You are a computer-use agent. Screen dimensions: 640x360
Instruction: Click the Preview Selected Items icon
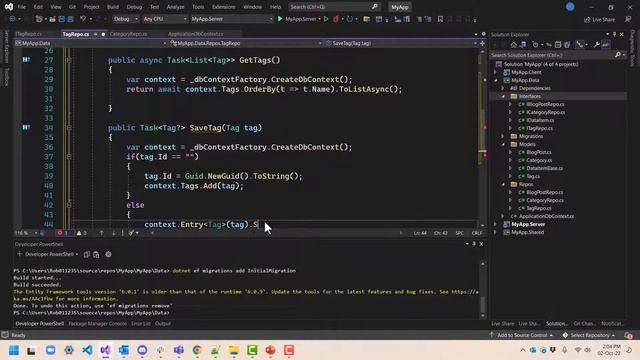click(606, 45)
